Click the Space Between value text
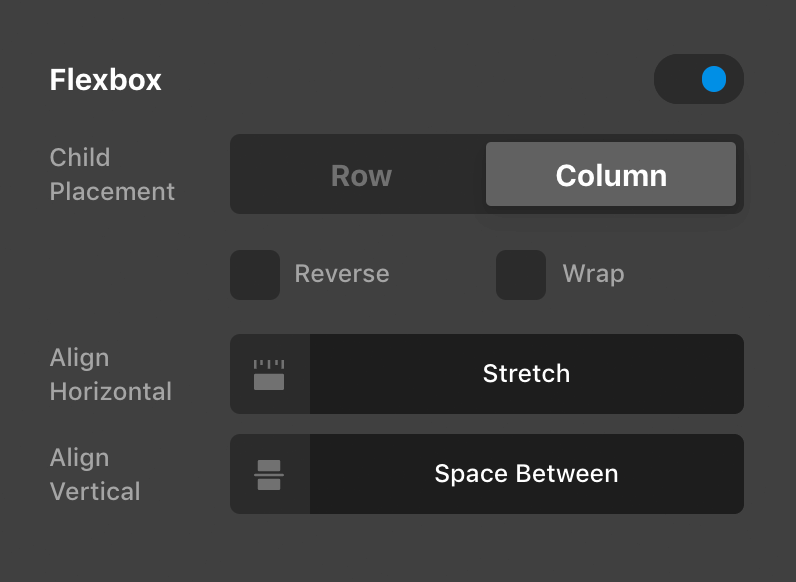The width and height of the screenshot is (796, 582). click(x=526, y=474)
